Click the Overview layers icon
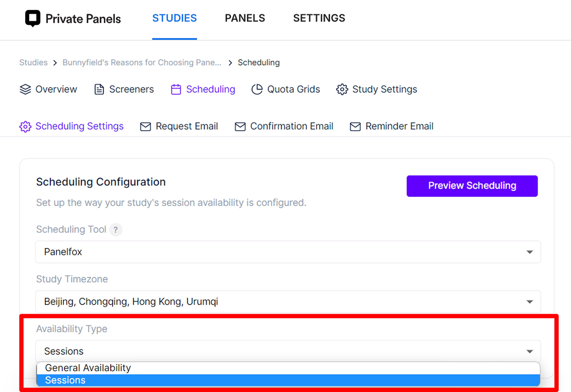The image size is (571, 392). (x=25, y=89)
